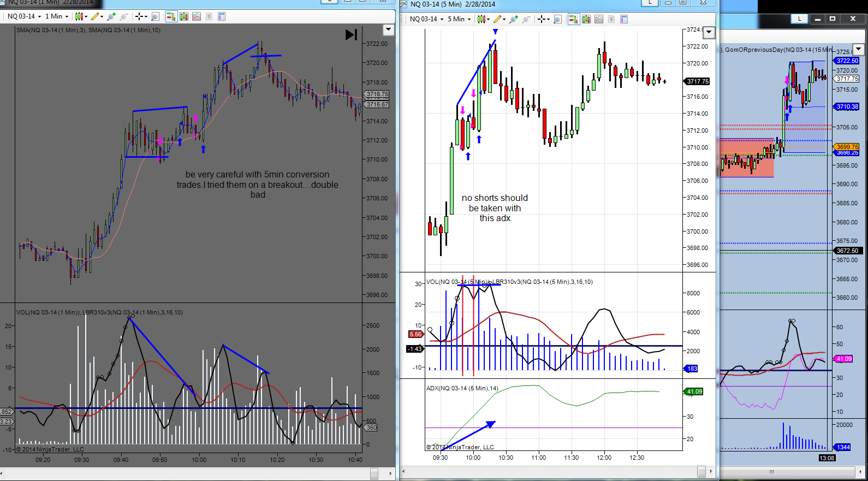The height and width of the screenshot is (481, 868).
Task: Click the 1 Min chart horizontal scrollbar thumb
Action: coord(374,473)
